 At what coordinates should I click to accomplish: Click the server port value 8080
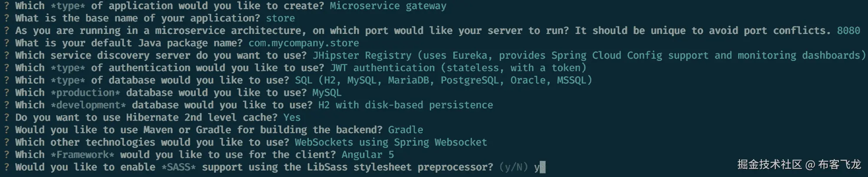click(848, 31)
